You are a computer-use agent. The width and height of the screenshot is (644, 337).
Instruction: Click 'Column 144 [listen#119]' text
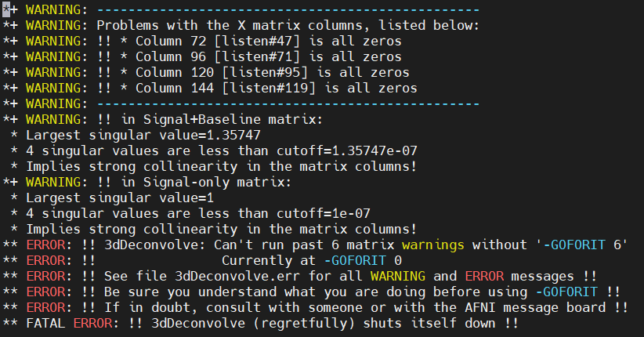coord(226,88)
